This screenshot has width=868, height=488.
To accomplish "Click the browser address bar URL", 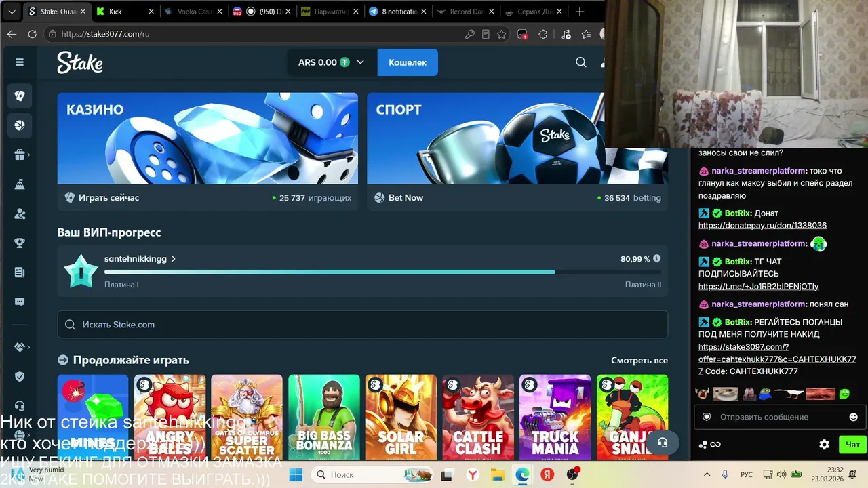I will (x=105, y=34).
